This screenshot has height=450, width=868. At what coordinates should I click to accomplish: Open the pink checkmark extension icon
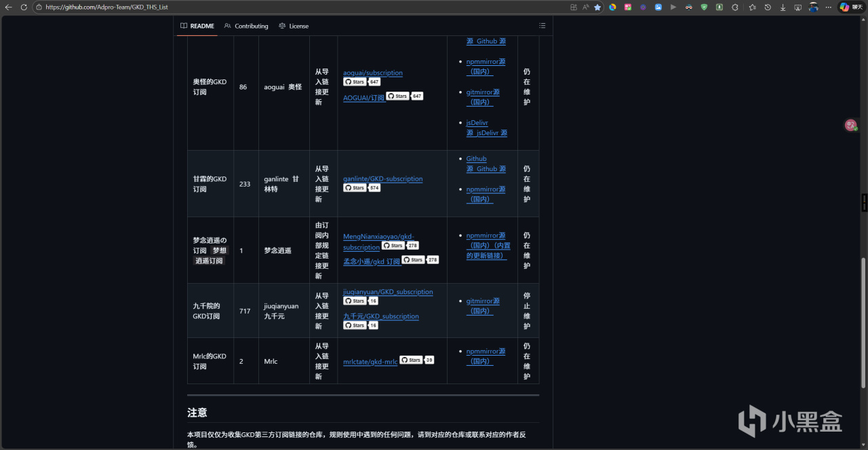coord(628,7)
